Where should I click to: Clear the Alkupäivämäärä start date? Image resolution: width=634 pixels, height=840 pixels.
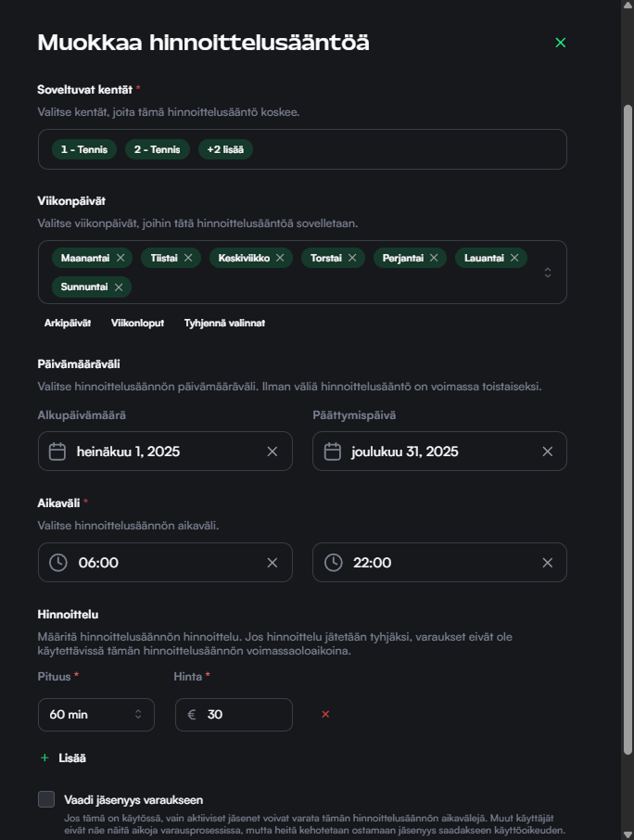(x=272, y=452)
